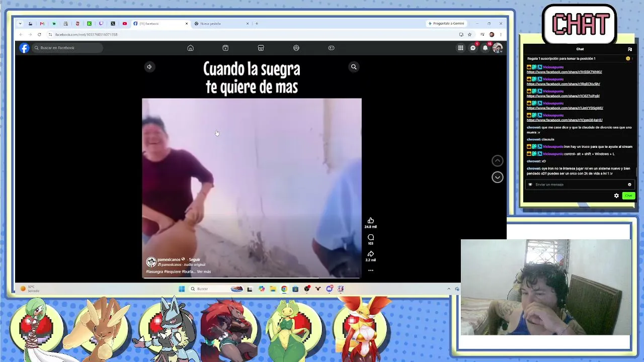The height and width of the screenshot is (362, 644).
Task: Open the tab search dropdown arrow
Action: point(20,24)
